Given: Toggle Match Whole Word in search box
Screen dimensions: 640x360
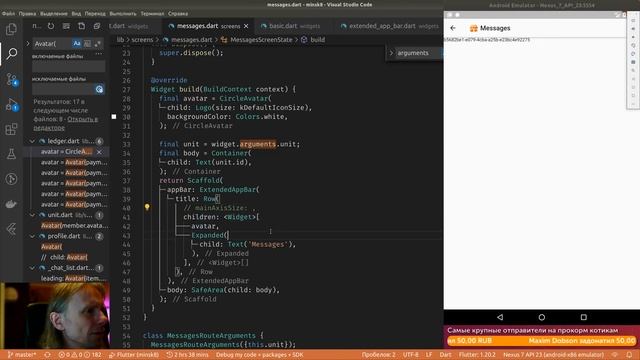Looking at the screenshot, I should coord(87,43).
